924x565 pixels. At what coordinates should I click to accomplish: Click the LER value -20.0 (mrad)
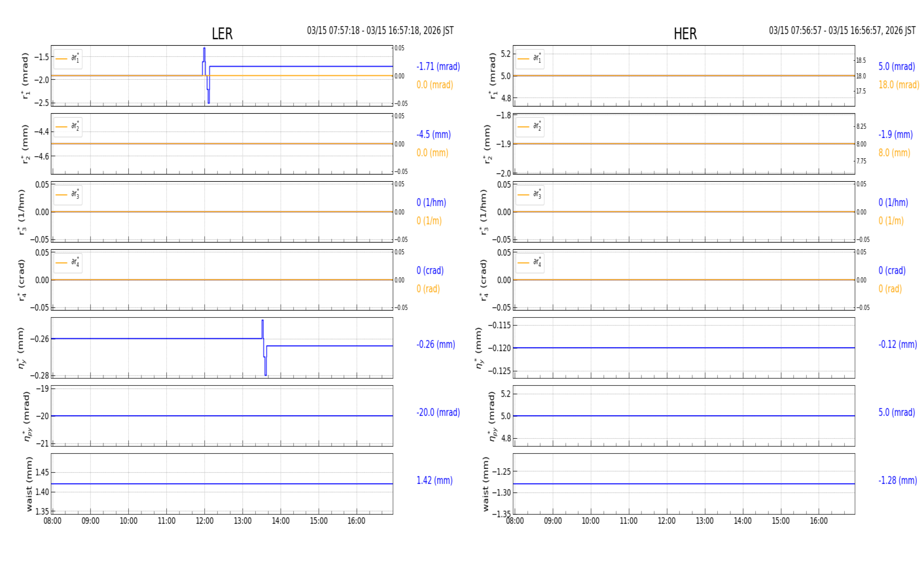[x=438, y=413]
